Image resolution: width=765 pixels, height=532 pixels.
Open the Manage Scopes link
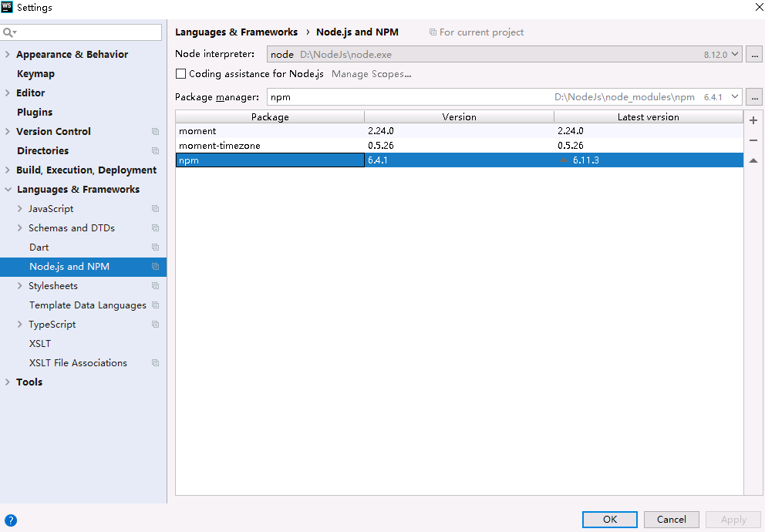(x=371, y=74)
